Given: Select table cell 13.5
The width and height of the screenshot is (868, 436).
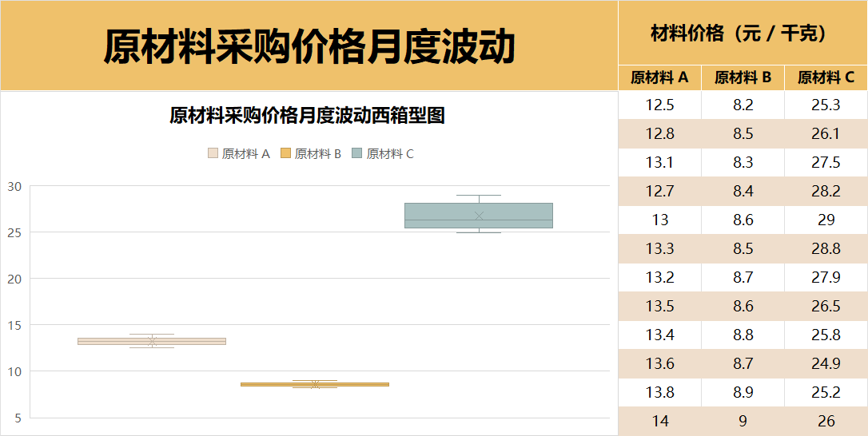Looking at the screenshot, I should coord(660,307).
